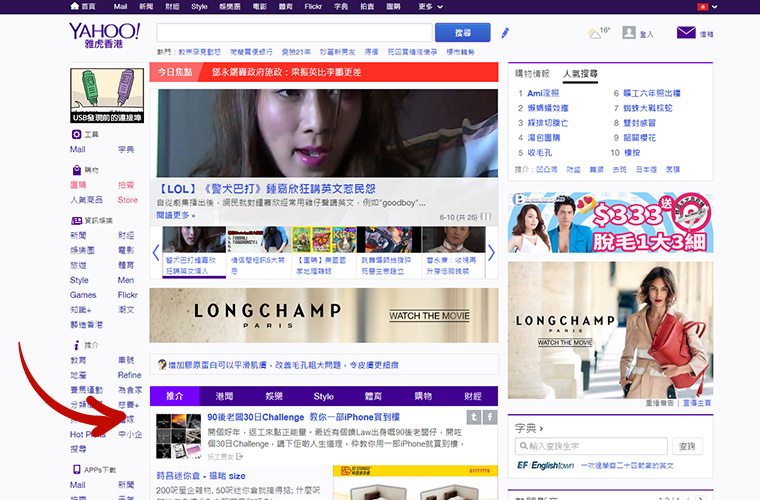Open the purple mail envelope icon
760x500 pixels.
[x=686, y=32]
